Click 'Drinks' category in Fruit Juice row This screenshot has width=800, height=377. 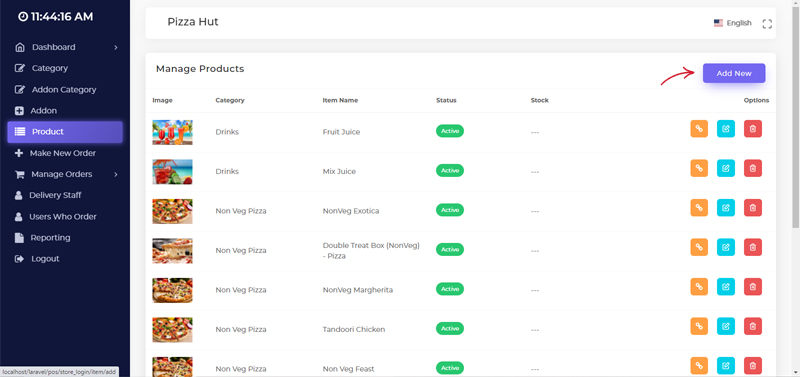tap(227, 132)
